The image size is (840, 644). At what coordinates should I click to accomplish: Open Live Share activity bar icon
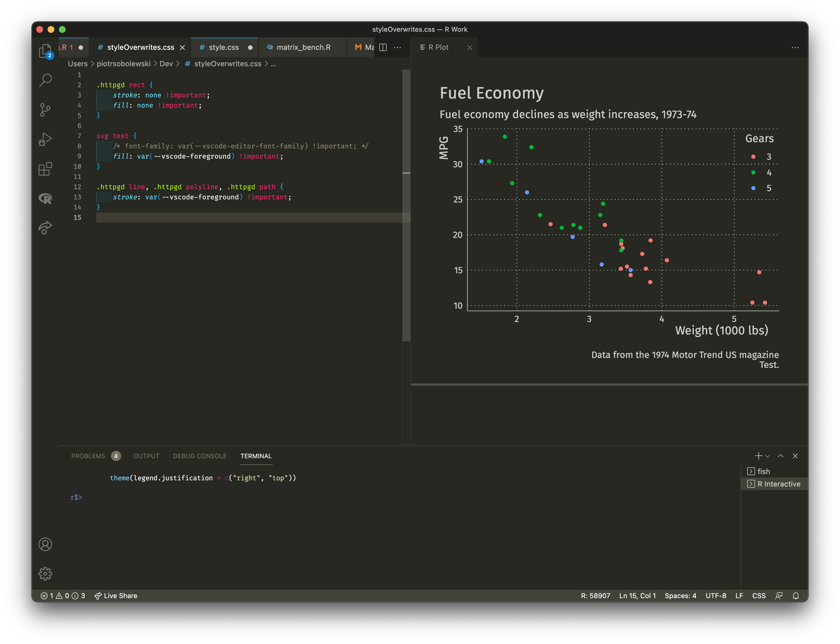pos(45,228)
